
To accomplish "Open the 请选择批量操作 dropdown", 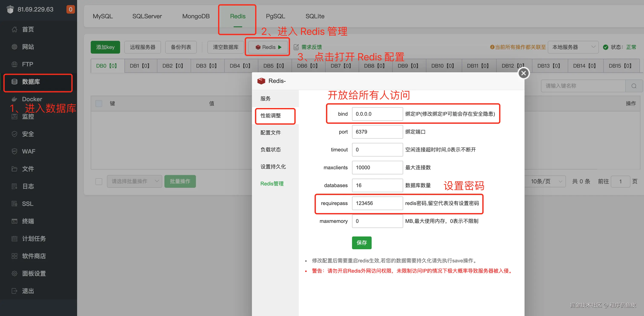I will tap(135, 181).
